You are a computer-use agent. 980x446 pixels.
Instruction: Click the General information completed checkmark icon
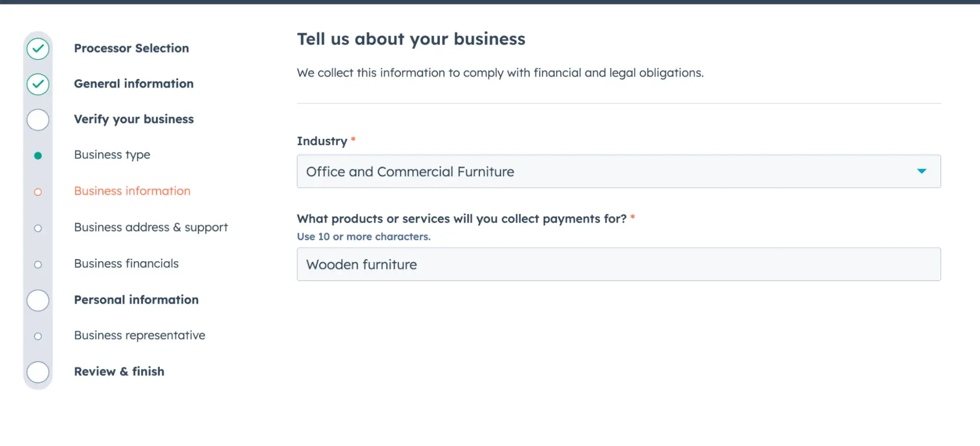click(x=38, y=84)
